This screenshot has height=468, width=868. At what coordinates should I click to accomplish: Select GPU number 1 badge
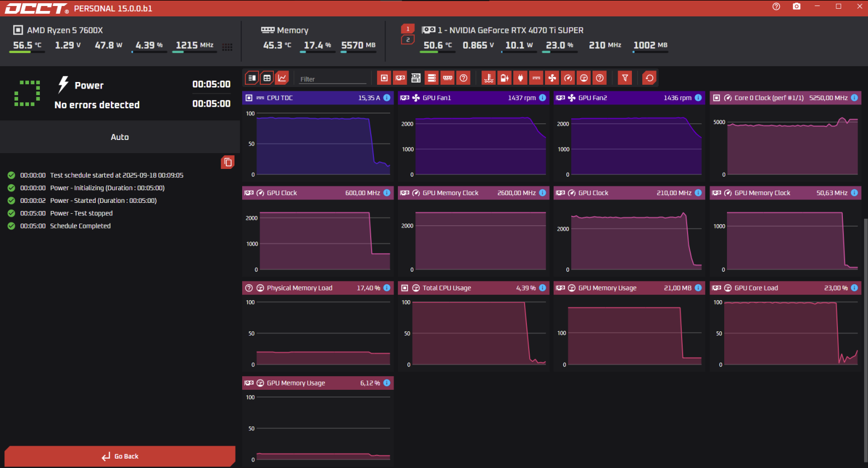coord(408,29)
